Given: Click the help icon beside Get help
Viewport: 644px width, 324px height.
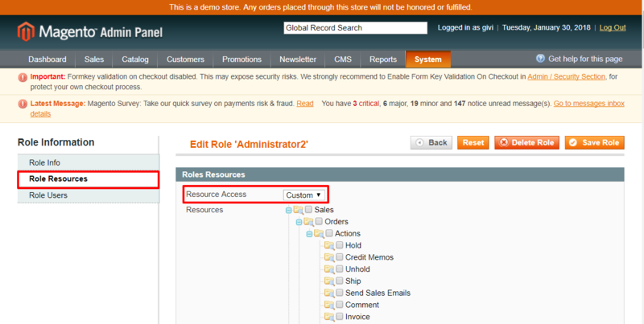Looking at the screenshot, I should pyautogui.click(x=540, y=59).
